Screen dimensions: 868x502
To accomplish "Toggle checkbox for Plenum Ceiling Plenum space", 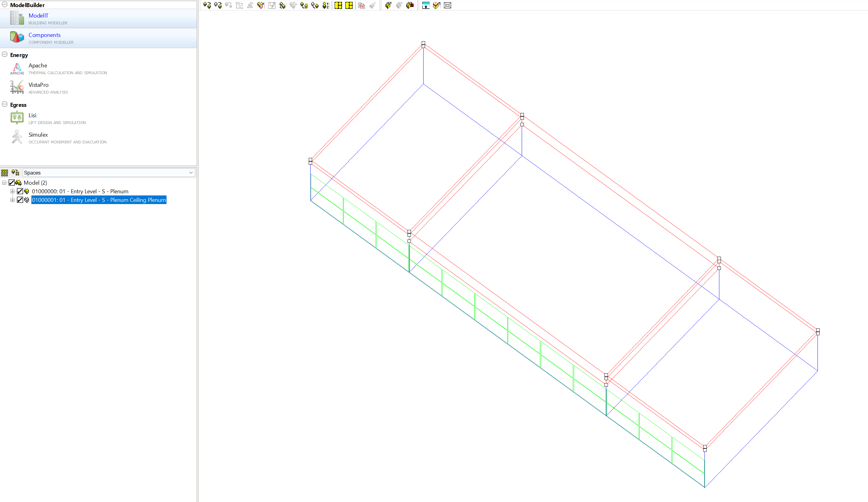I will tap(20, 200).
